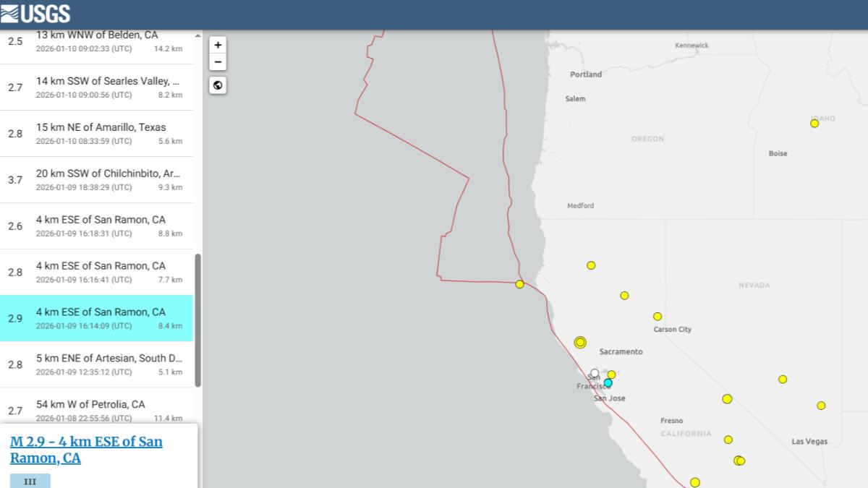Click the earthquake marker in Idaho
868x488 pixels.
[x=814, y=124]
